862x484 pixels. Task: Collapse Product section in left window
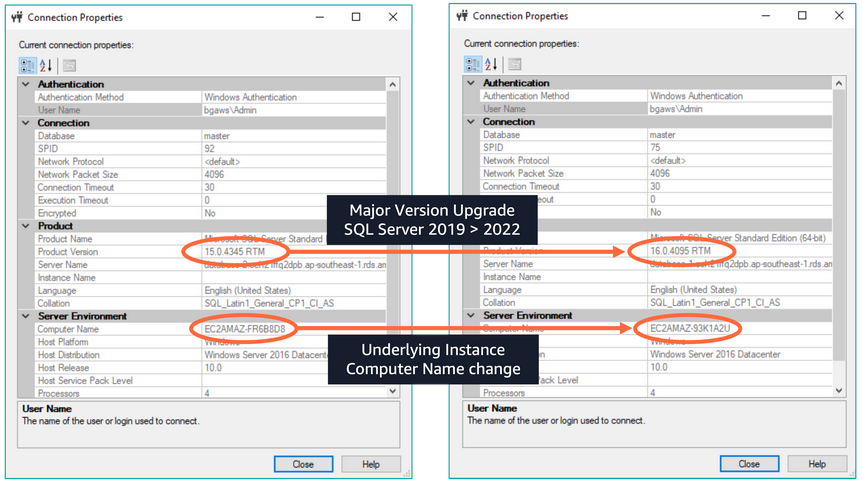click(x=26, y=226)
